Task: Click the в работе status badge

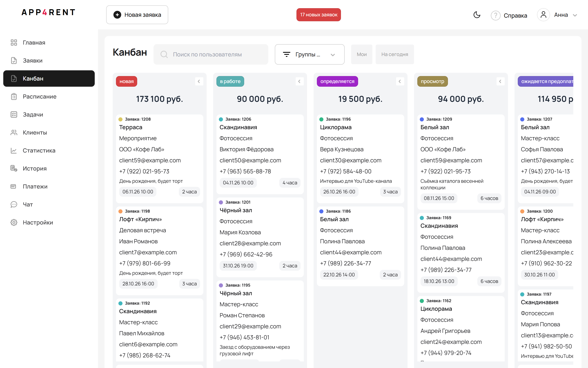Action: [230, 81]
